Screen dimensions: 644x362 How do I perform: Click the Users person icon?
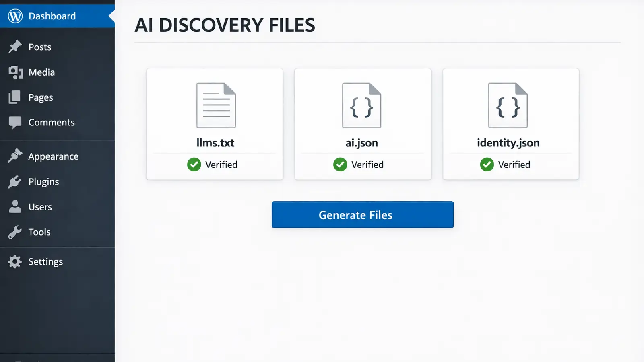click(x=15, y=207)
